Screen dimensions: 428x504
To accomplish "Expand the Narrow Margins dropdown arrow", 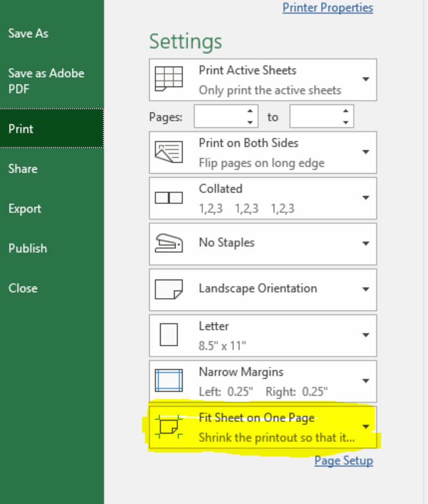I will [366, 381].
